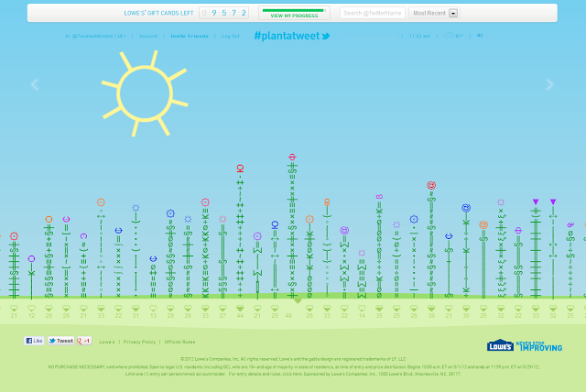Select the pink flower above count 35
Image resolution: width=586 pixels, height=392 pixels.
(x=379, y=246)
